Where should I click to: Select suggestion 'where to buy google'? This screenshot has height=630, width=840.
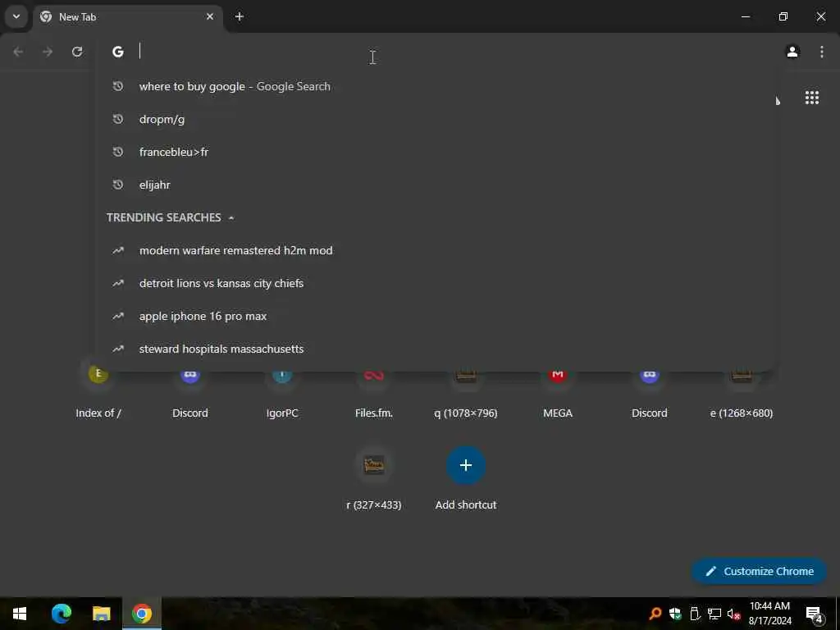click(x=436, y=86)
